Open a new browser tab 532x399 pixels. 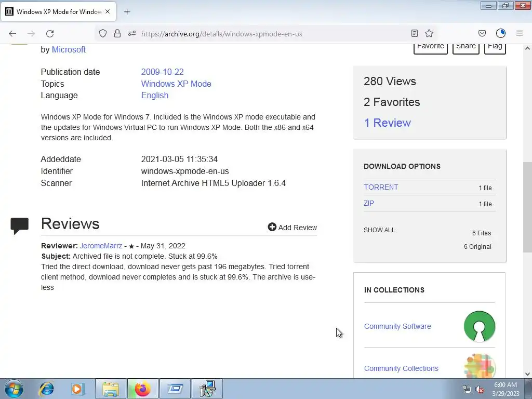[127, 12]
